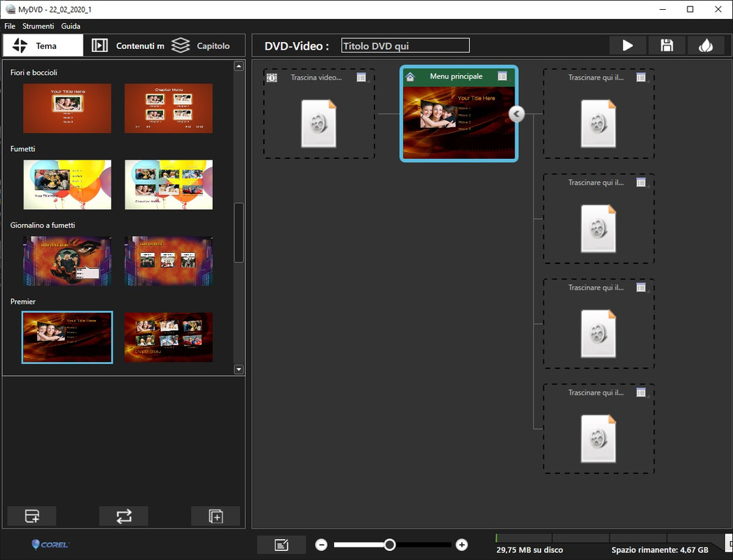Burn the disc with flame icon
733x560 pixels.
706,45
